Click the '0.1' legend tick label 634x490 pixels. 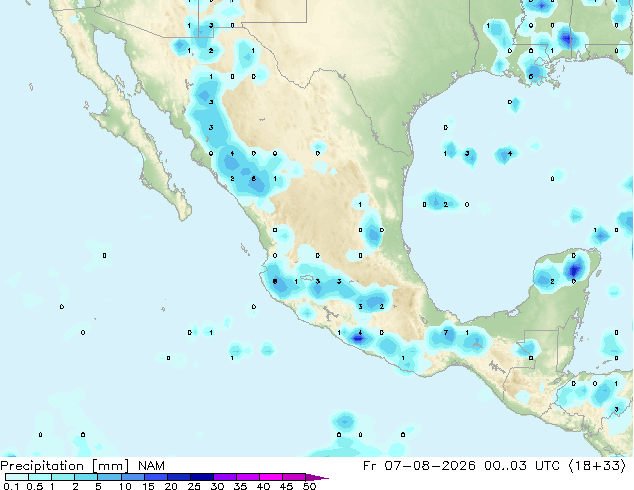[x=11, y=486]
